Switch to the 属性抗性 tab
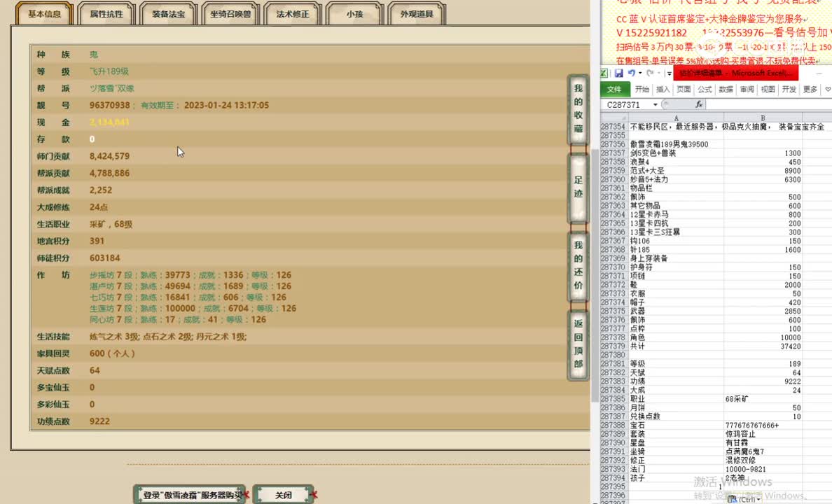 click(x=106, y=13)
